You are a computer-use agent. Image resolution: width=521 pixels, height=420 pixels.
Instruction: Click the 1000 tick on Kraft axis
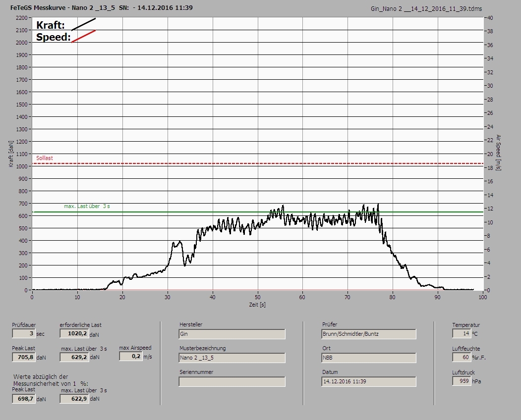[21, 166]
